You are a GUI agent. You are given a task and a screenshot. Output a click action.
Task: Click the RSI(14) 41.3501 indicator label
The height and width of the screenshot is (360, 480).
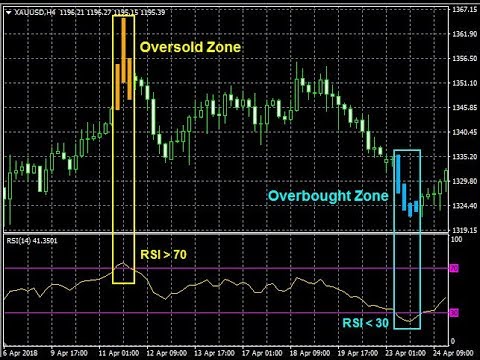[x=32, y=241]
